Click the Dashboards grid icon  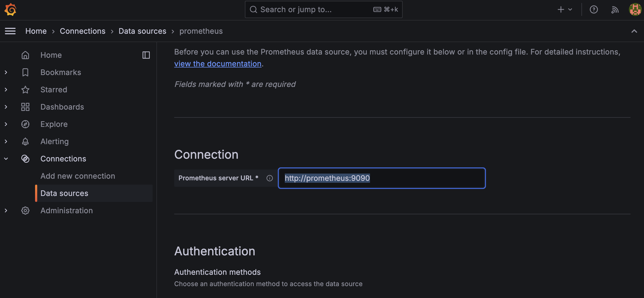click(25, 107)
